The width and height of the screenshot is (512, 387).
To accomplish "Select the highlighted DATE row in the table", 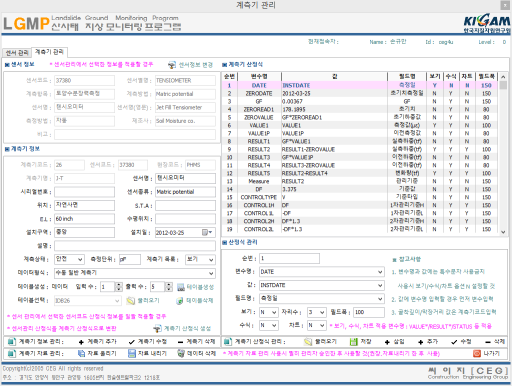I will pyautogui.click(x=360, y=85).
